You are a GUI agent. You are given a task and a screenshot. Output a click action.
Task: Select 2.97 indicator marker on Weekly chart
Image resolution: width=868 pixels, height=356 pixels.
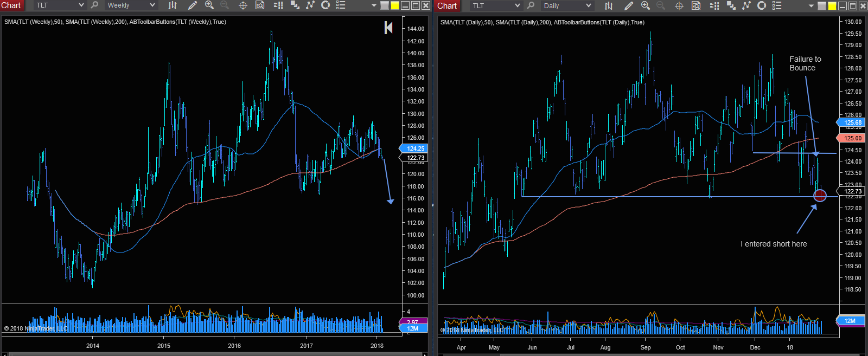tap(414, 322)
